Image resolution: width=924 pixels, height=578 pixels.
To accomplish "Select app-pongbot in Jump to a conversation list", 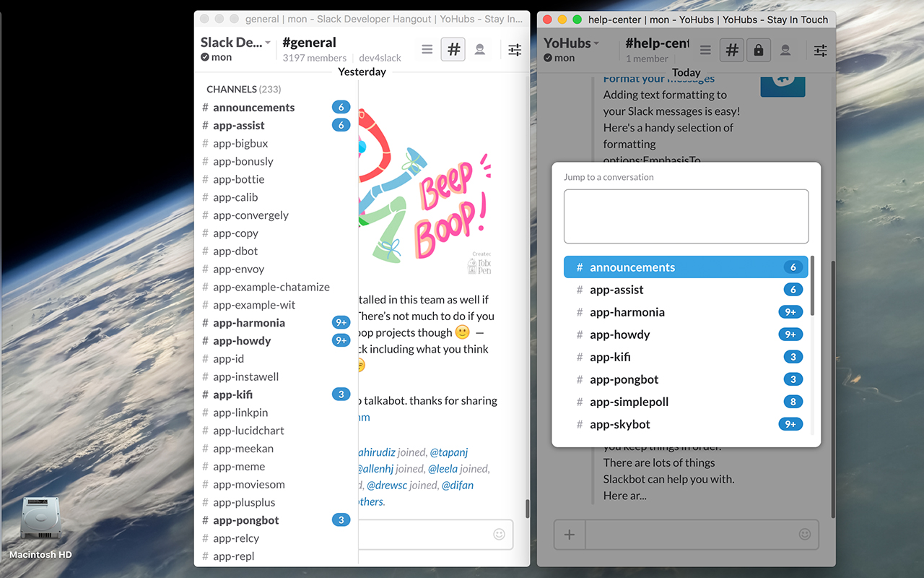I will coord(687,379).
